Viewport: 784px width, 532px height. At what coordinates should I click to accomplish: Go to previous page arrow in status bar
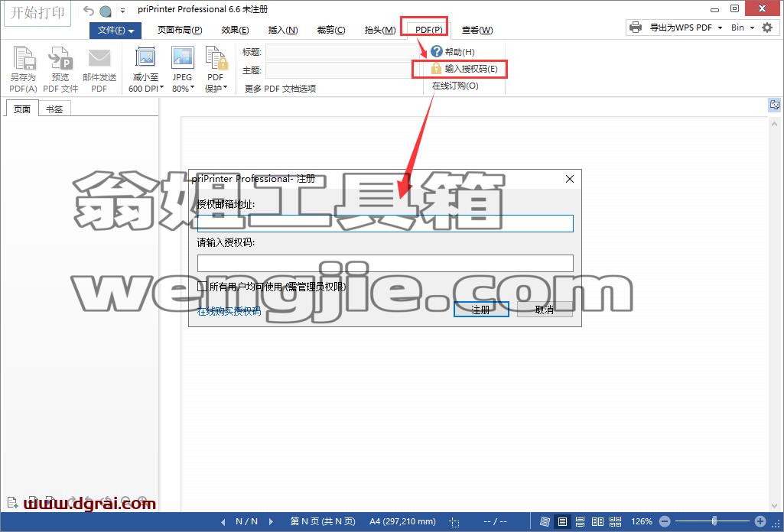point(223,521)
